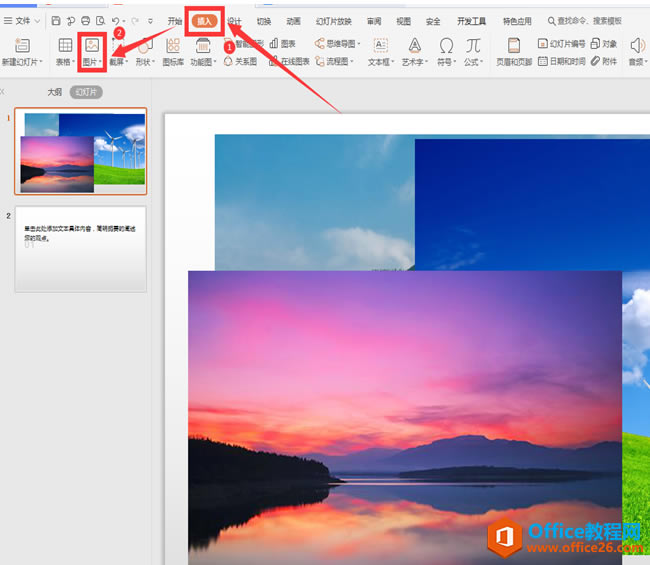Open the 截屏 screenshot dropdown

[x=119, y=62]
